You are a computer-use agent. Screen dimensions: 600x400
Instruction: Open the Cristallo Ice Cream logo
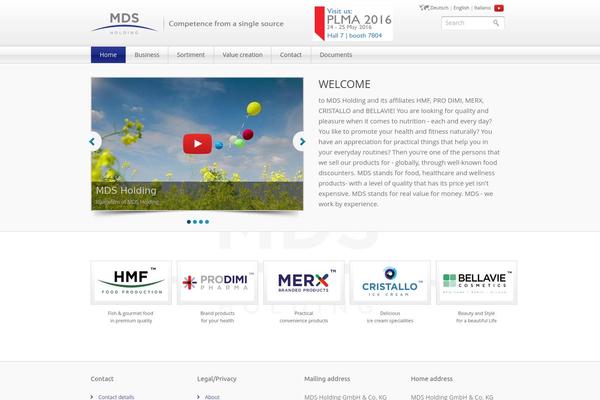pyautogui.click(x=390, y=282)
